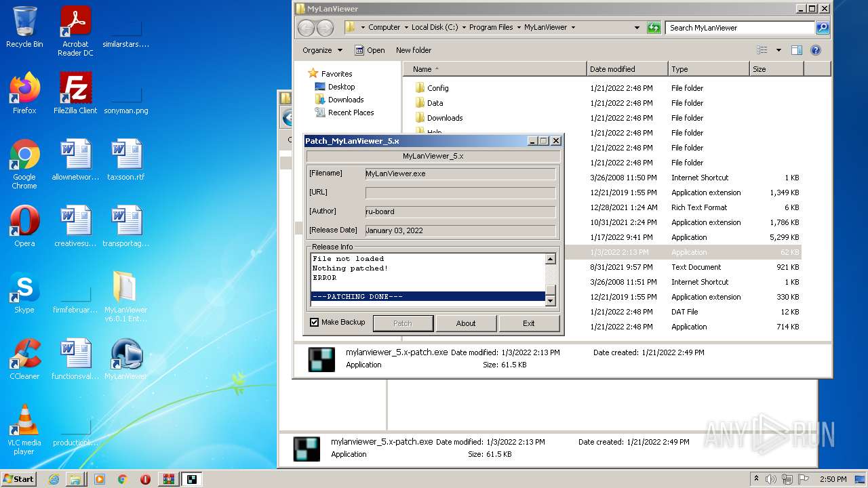
Task: Click the About button in patcher
Action: pyautogui.click(x=466, y=323)
